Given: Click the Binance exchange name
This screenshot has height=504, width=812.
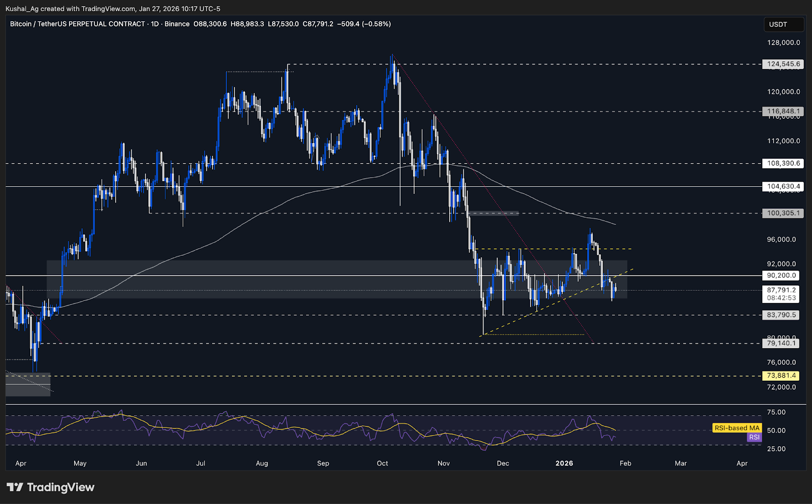Looking at the screenshot, I should pos(177,24).
